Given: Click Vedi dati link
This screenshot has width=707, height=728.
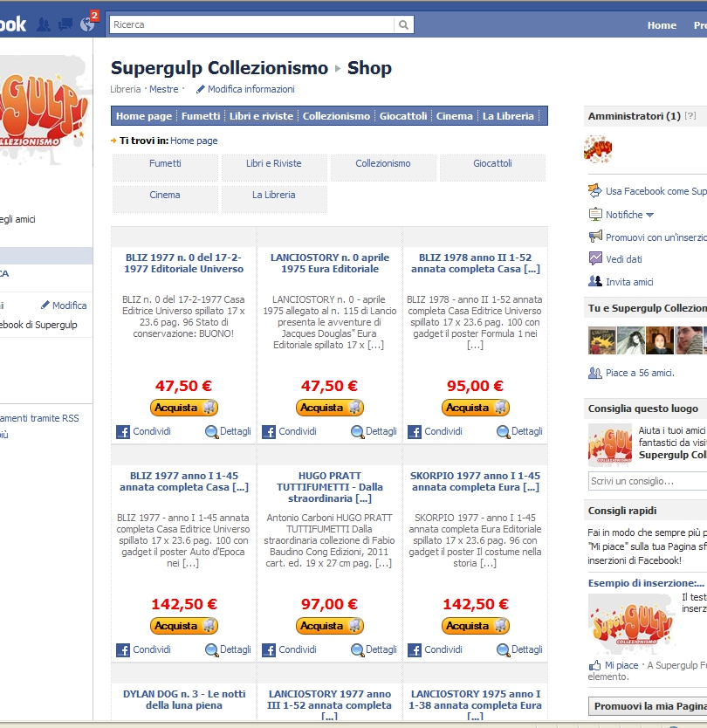Looking at the screenshot, I should click(x=624, y=259).
